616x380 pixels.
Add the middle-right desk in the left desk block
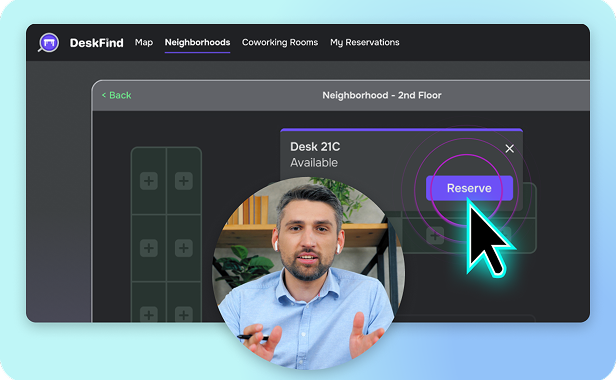[x=183, y=248]
